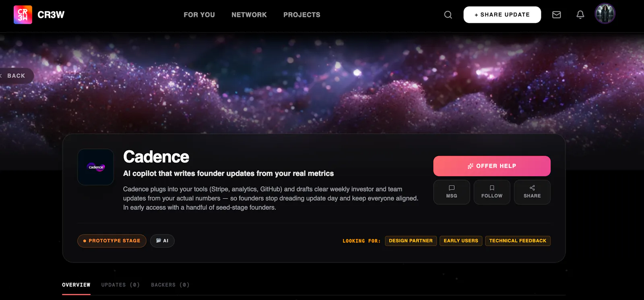
Task: Click the AI category tag
Action: tap(162, 241)
